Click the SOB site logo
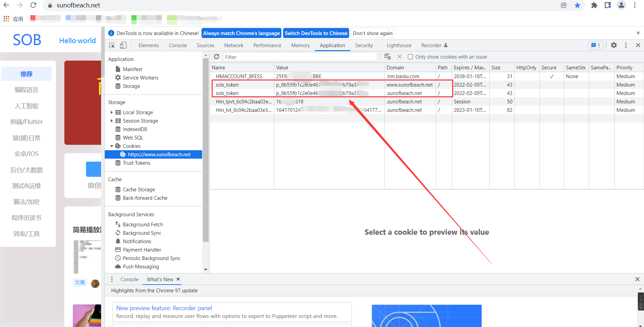644x327 pixels. click(x=27, y=40)
